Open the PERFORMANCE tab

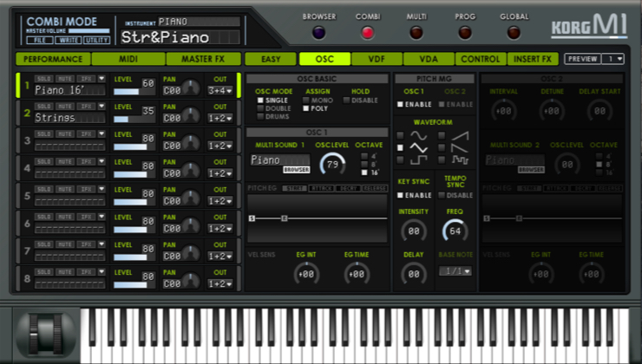click(x=53, y=59)
